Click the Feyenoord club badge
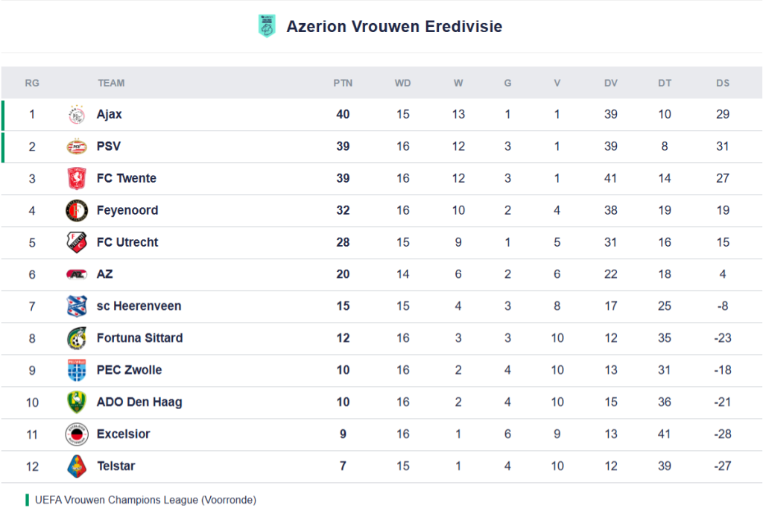Screen dimensions: 763x532 coord(77,211)
